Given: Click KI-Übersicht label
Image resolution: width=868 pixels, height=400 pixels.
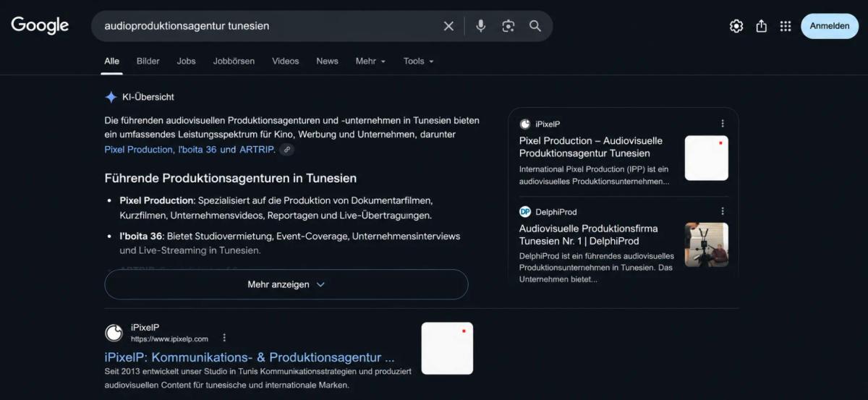Looking at the screenshot, I should tap(148, 97).
